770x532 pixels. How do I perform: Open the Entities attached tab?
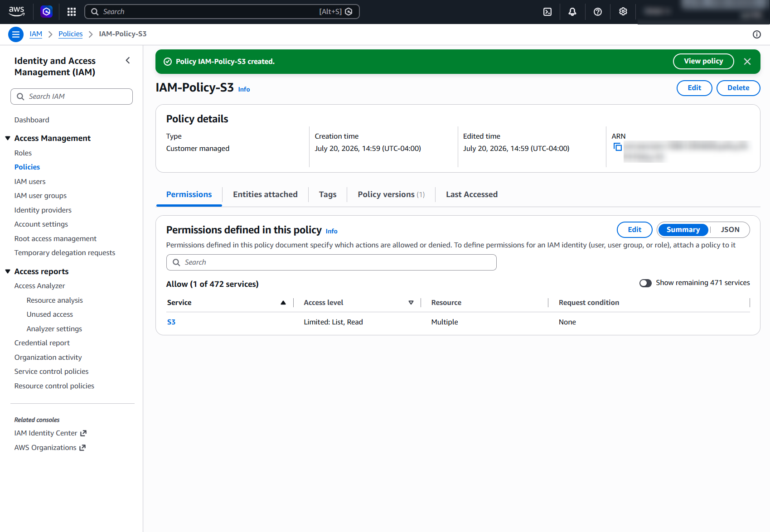pos(265,194)
